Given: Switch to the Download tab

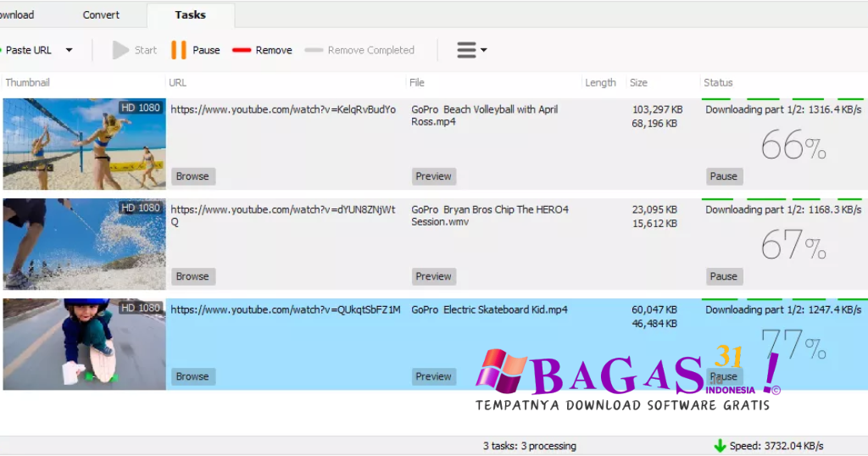Looking at the screenshot, I should [17, 15].
